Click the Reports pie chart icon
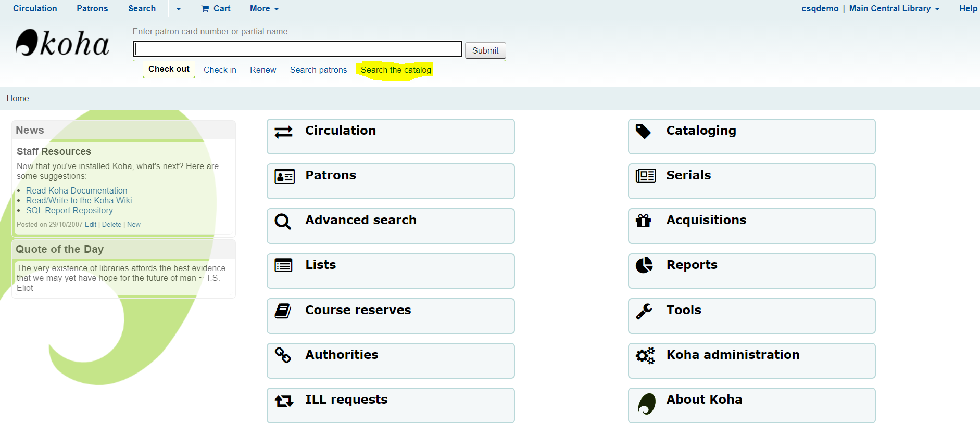The height and width of the screenshot is (425, 980). 644,265
